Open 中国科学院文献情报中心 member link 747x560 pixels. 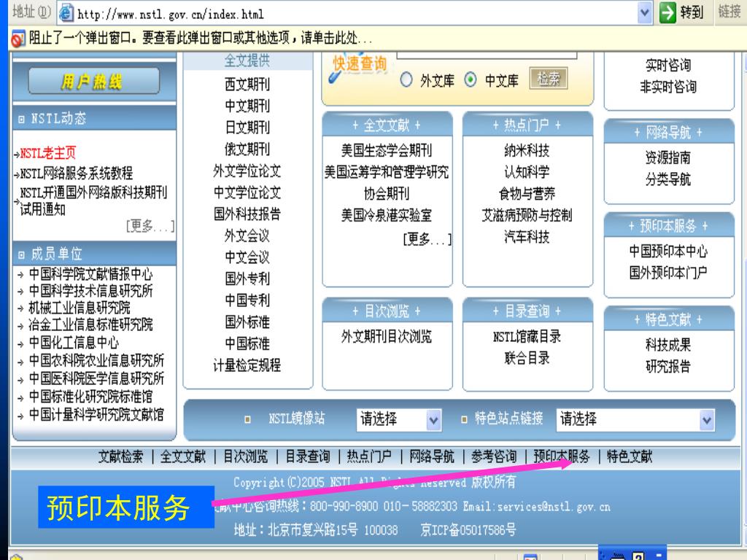90,274
